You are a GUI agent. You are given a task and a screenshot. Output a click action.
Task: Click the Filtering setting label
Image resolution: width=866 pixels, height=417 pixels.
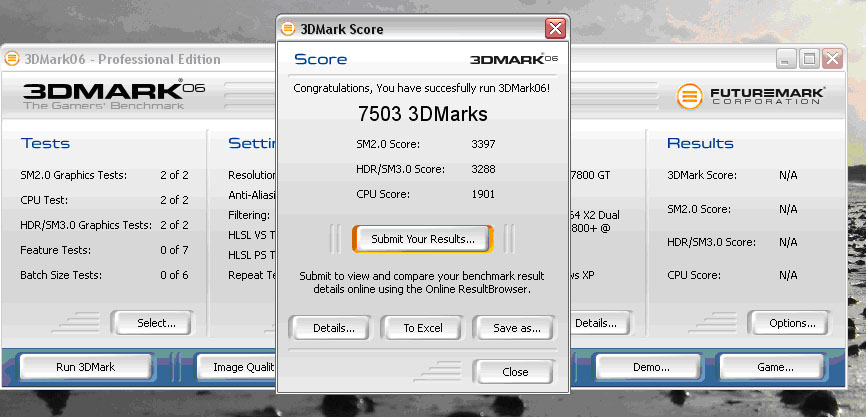coord(249,215)
